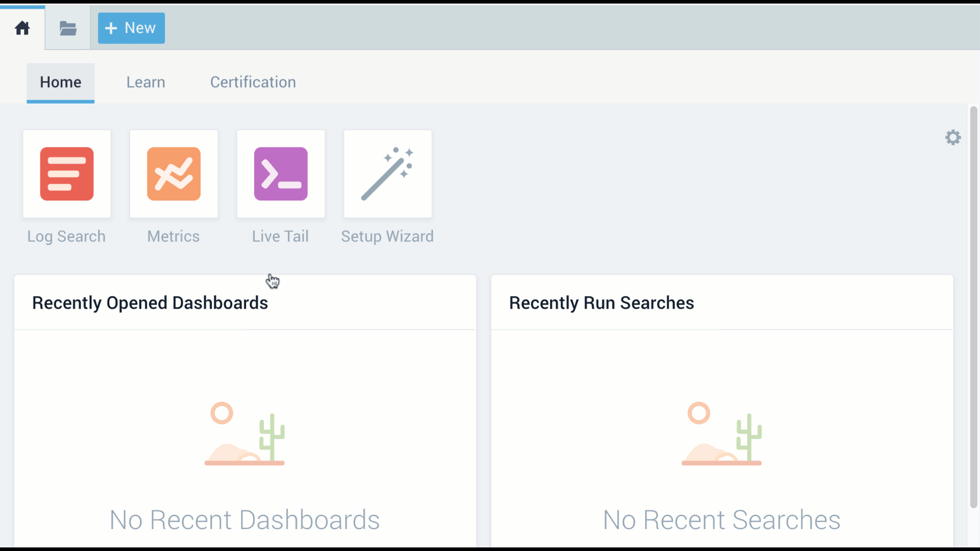Switch to the Learn tab
This screenshot has width=980, height=551.
pyautogui.click(x=145, y=82)
